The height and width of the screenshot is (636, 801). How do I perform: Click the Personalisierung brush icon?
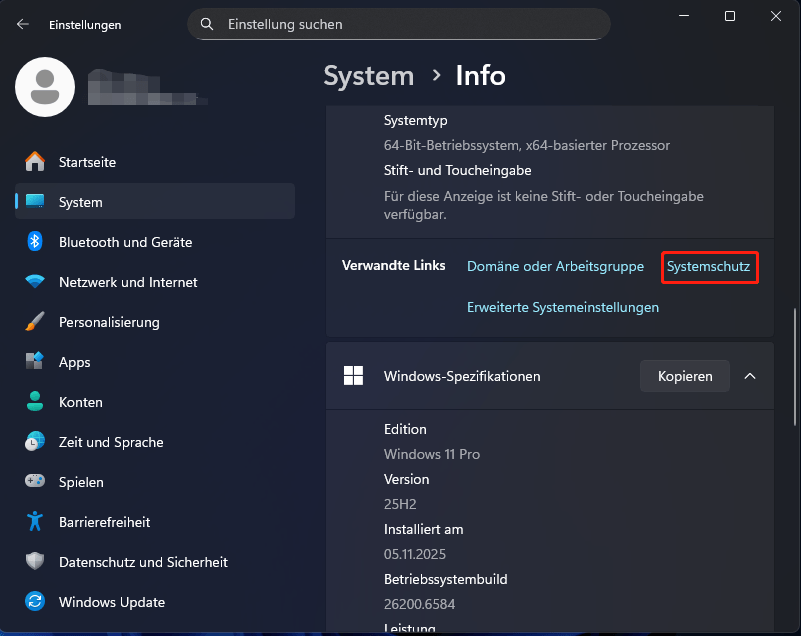click(x=35, y=322)
